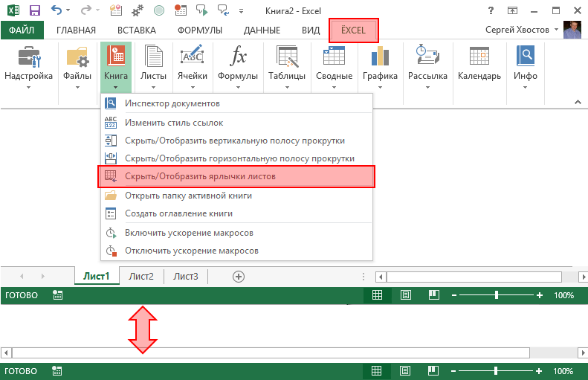Select the Лист3 sheet tab

186,276
